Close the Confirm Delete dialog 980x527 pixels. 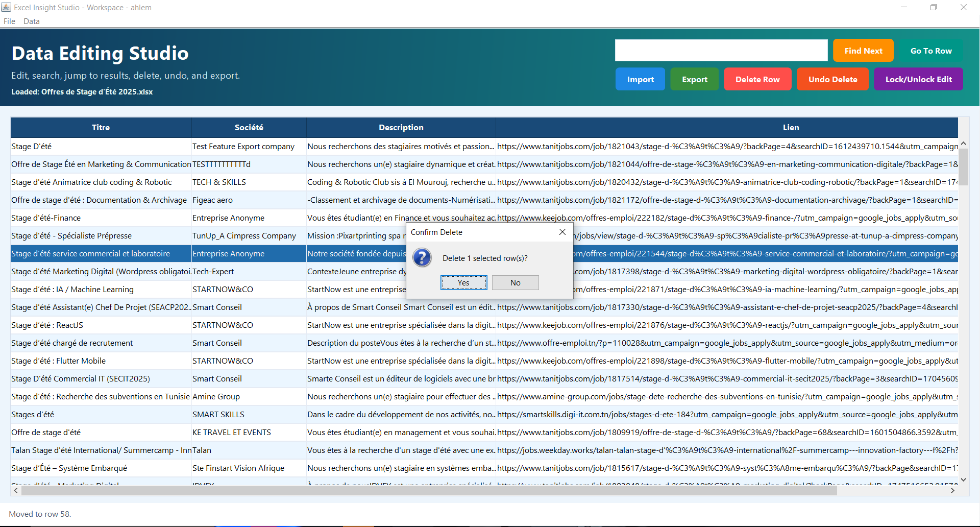(562, 232)
